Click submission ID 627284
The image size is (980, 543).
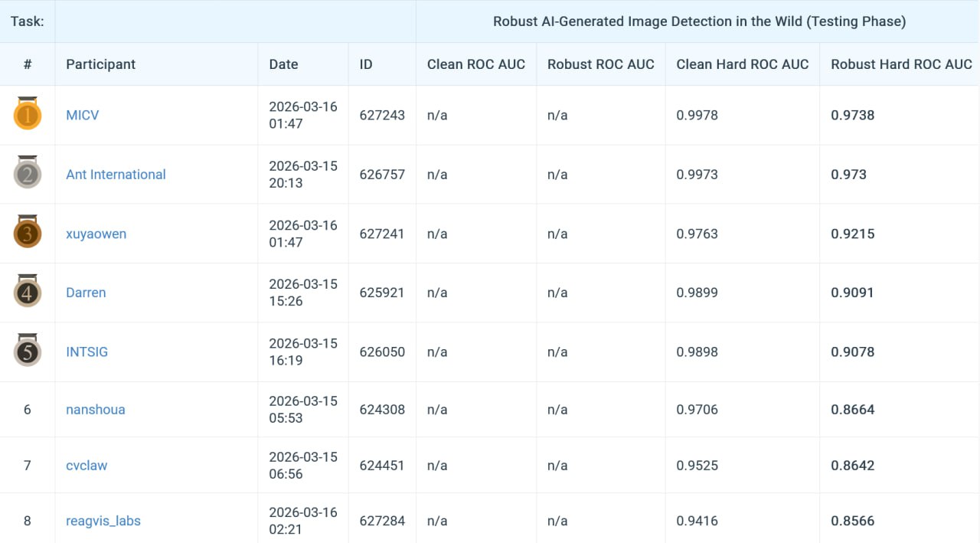tap(382, 521)
